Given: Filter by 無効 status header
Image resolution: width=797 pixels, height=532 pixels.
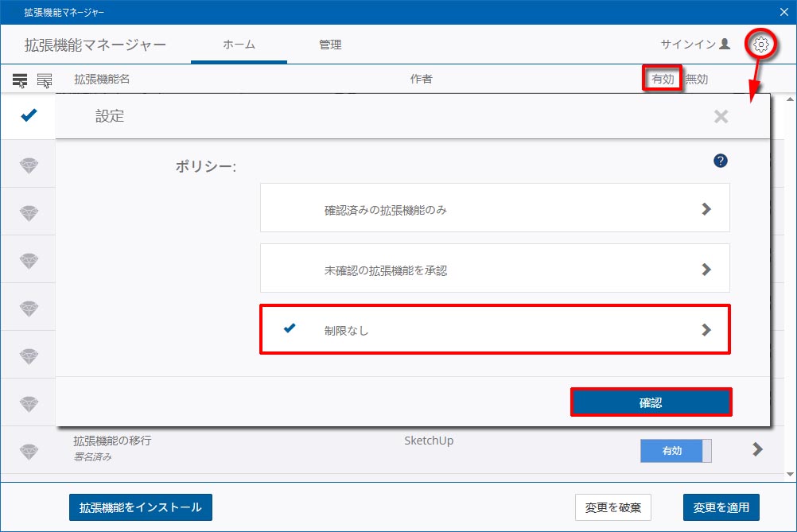Looking at the screenshot, I should point(697,80).
